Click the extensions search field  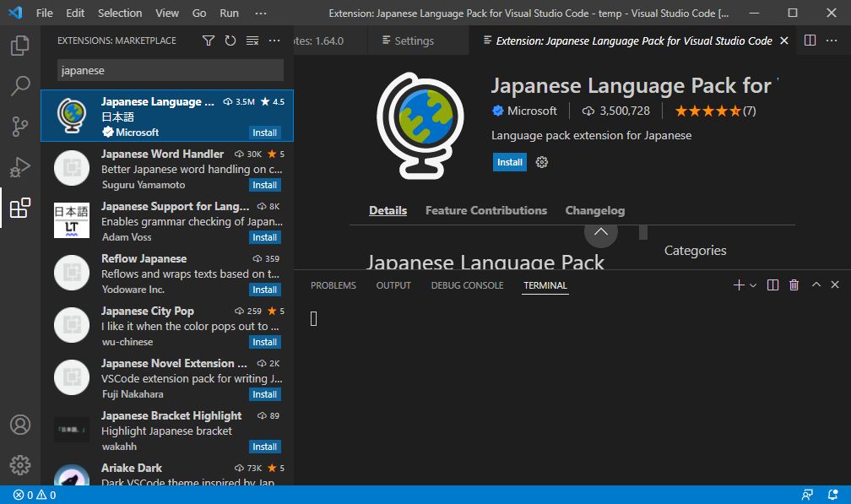click(x=171, y=71)
